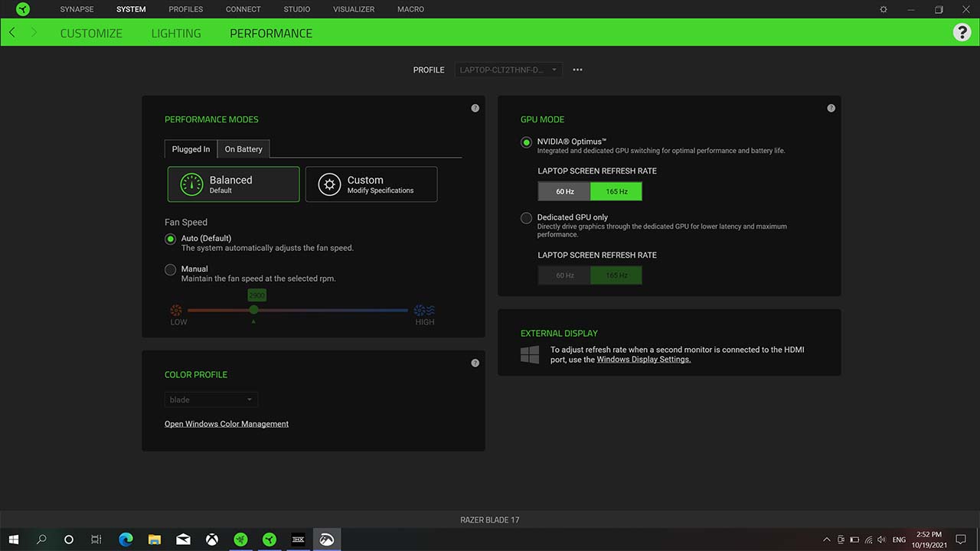Image resolution: width=980 pixels, height=551 pixels.
Task: Open Synapse settings gear icon
Action: pyautogui.click(x=884, y=9)
